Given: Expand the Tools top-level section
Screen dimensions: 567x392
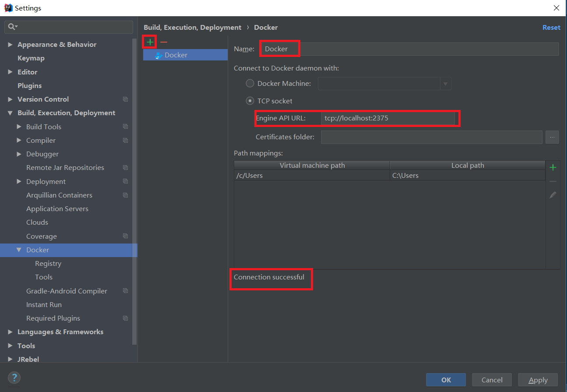Looking at the screenshot, I should pyautogui.click(x=10, y=346).
